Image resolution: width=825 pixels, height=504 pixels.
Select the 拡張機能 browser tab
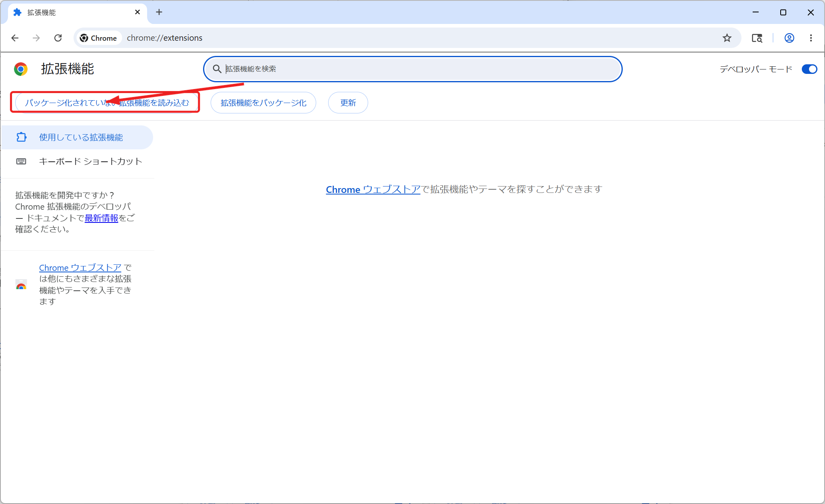click(x=77, y=12)
